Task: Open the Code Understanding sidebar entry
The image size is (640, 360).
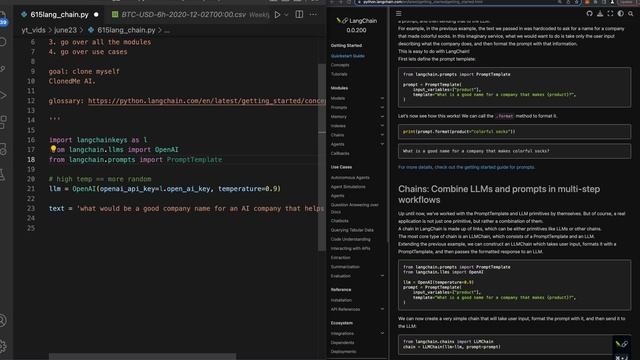Action: coord(351,239)
